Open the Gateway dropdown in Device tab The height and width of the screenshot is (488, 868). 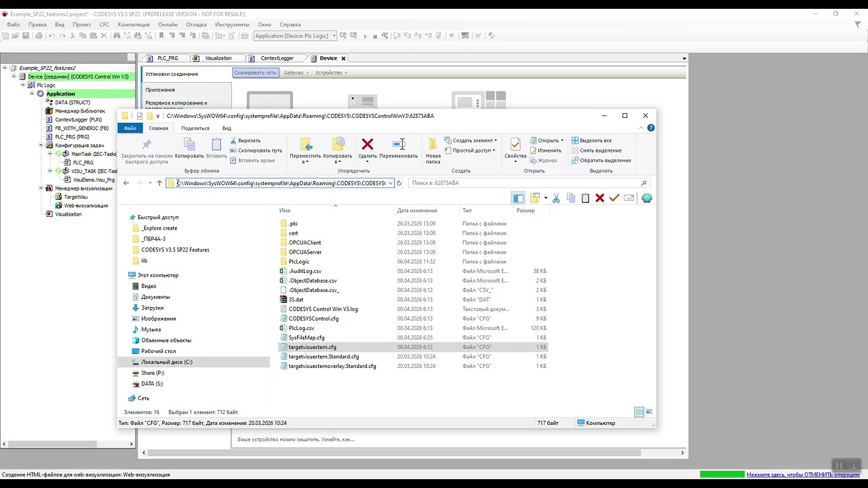coord(296,73)
